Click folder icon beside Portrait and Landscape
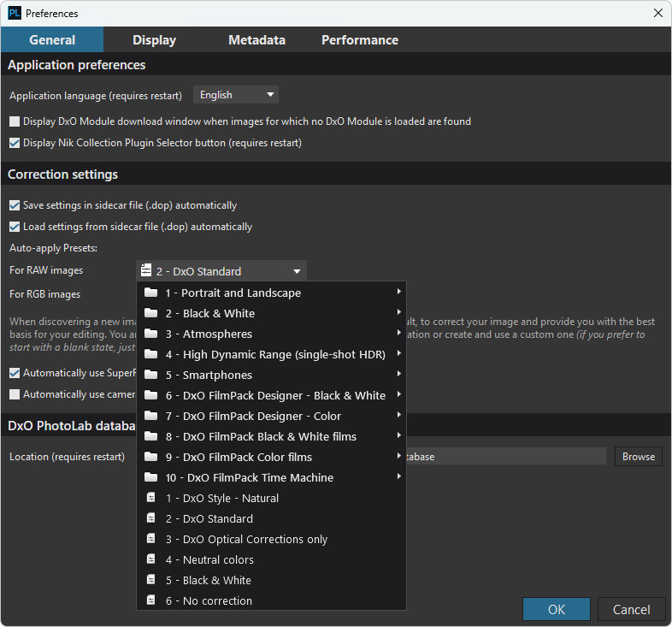The height and width of the screenshot is (627, 672). (150, 293)
